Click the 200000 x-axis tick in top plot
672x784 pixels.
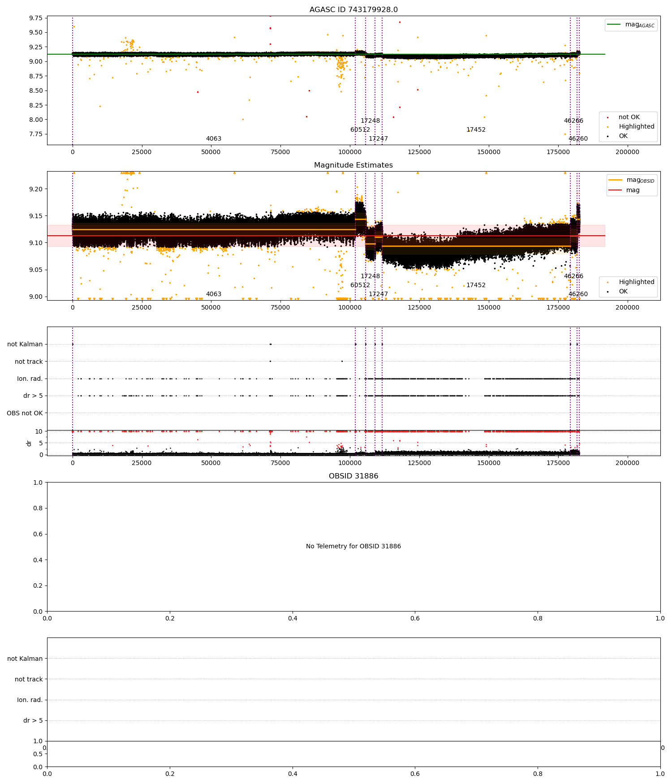[627, 152]
